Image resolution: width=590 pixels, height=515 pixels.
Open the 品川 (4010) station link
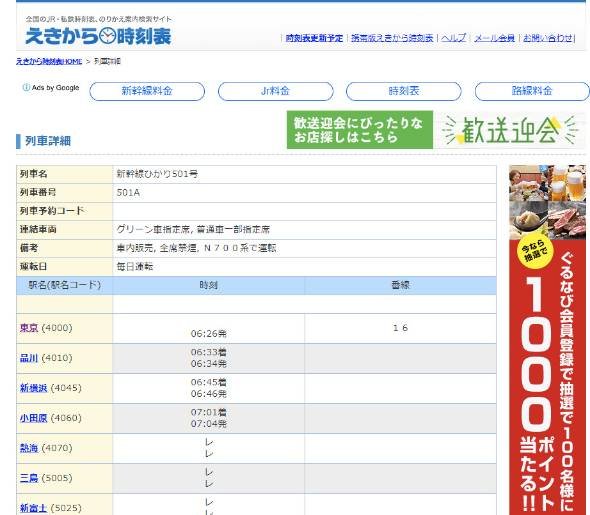[29, 358]
